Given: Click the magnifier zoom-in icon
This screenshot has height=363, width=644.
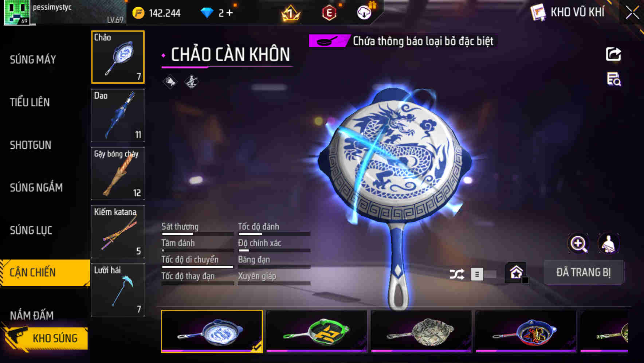Looking at the screenshot, I should pyautogui.click(x=578, y=243).
